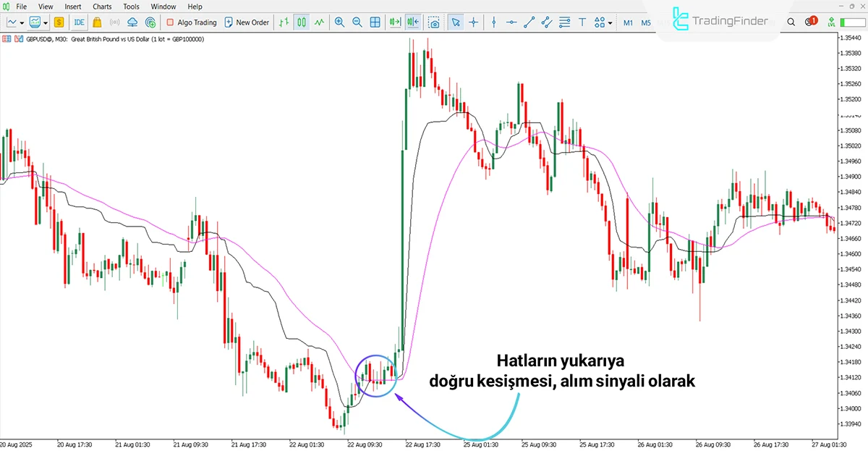This screenshot has height=451, width=868.
Task: Open the MQL5 Market shopping bag
Action: point(96,22)
